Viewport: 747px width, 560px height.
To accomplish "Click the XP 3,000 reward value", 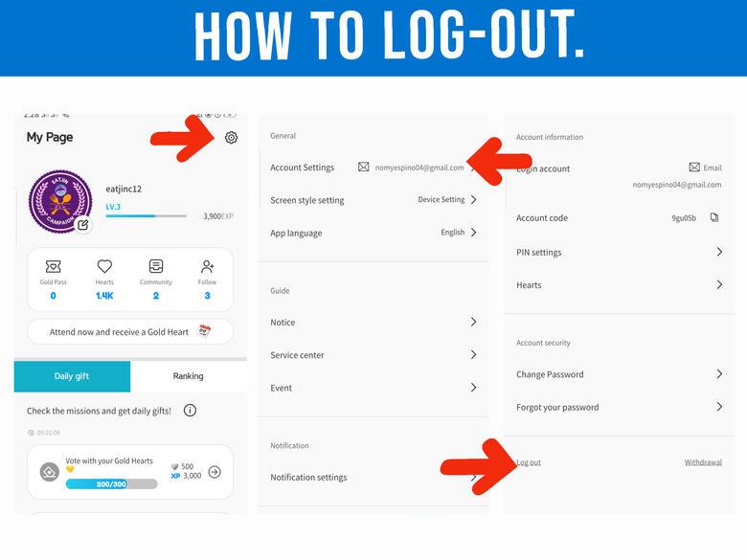I will (x=187, y=475).
